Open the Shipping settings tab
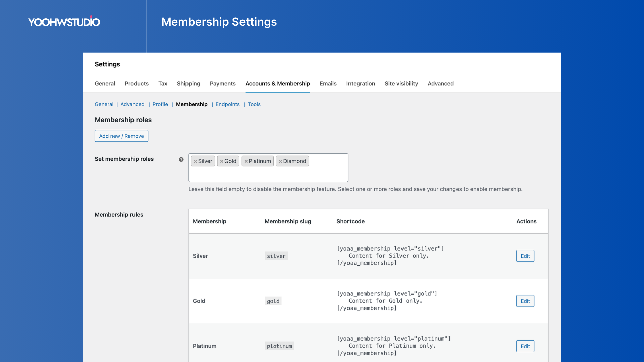This screenshot has height=362, width=644. pyautogui.click(x=188, y=84)
